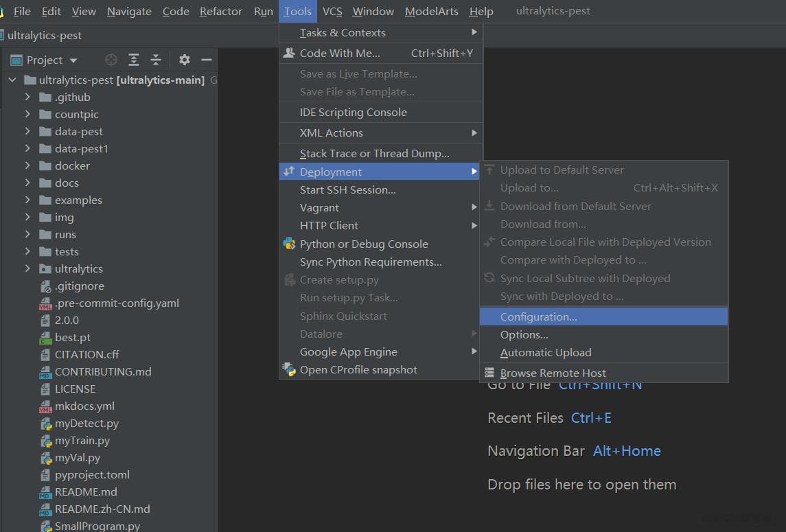Image resolution: width=786 pixels, height=532 pixels.
Task: Open Project panel settings gear
Action: click(x=185, y=60)
